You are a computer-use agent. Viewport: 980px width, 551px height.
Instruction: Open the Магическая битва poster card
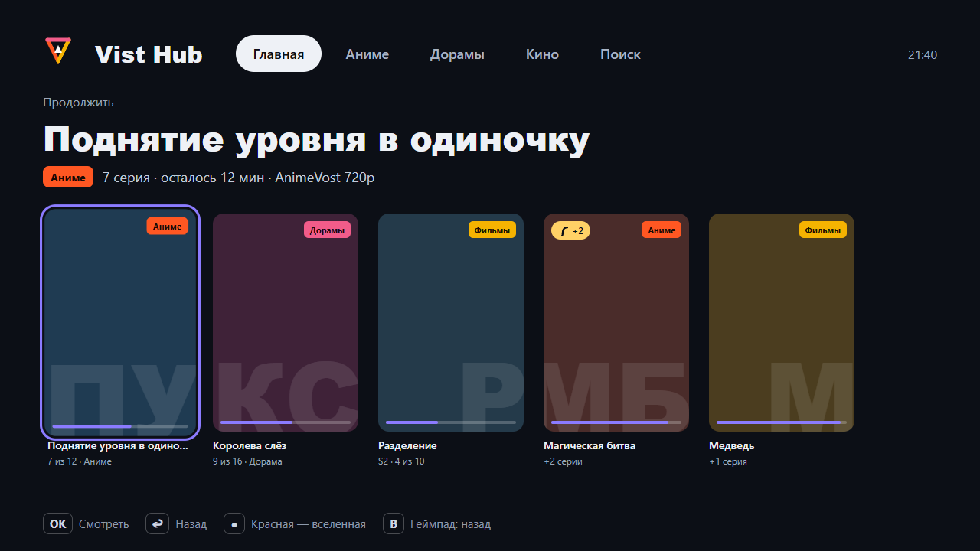pos(616,322)
